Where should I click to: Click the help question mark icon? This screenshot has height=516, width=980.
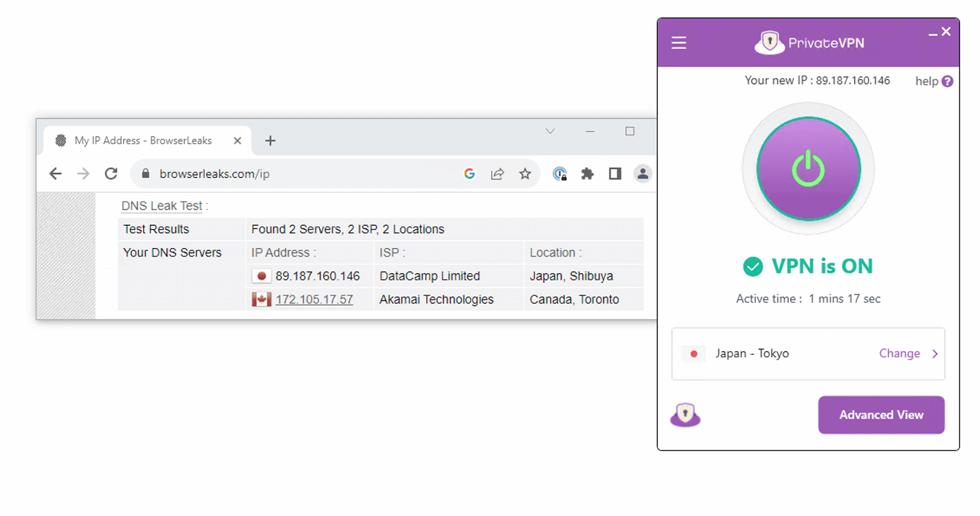pos(947,80)
